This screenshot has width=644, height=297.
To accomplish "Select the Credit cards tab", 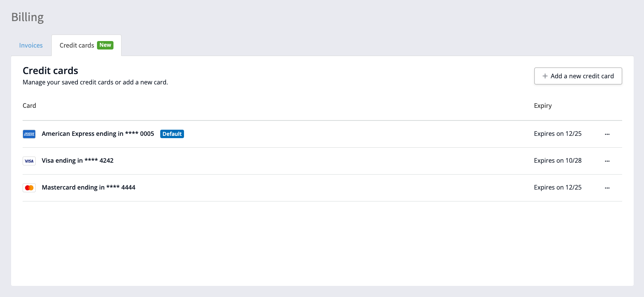I will coord(77,45).
